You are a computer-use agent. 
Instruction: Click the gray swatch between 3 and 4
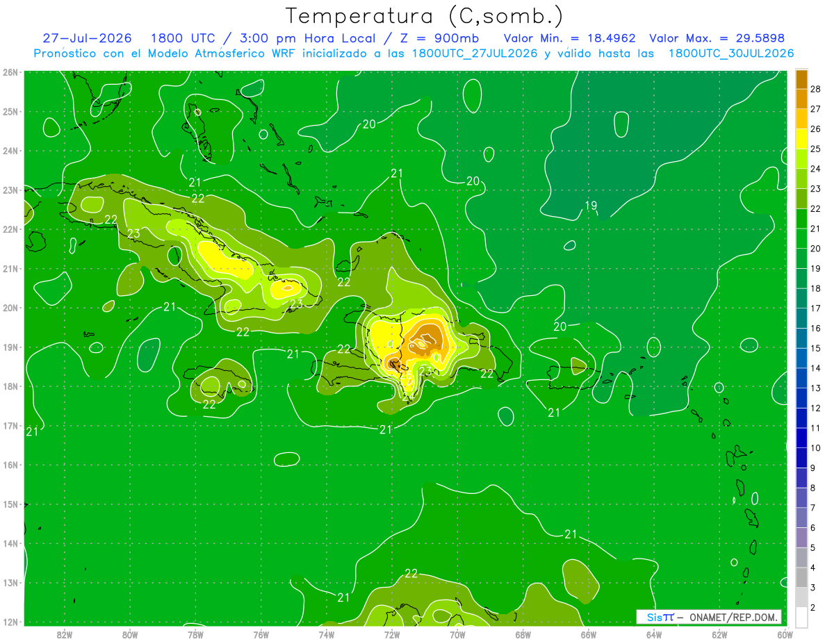[801, 577]
